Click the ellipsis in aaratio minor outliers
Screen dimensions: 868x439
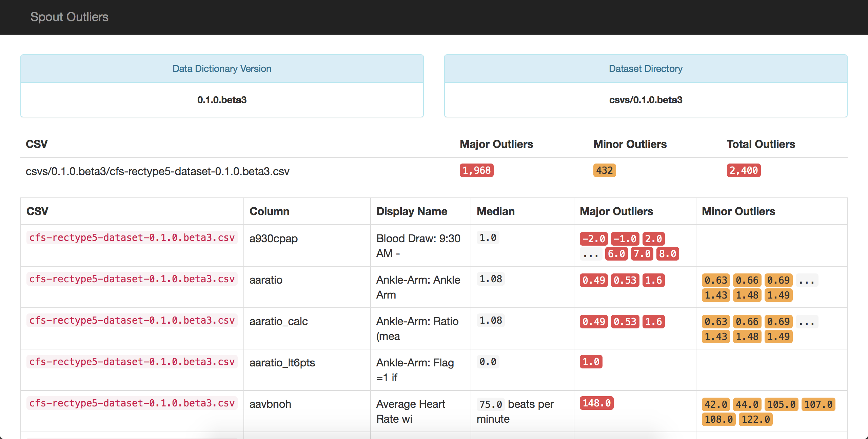point(807,280)
